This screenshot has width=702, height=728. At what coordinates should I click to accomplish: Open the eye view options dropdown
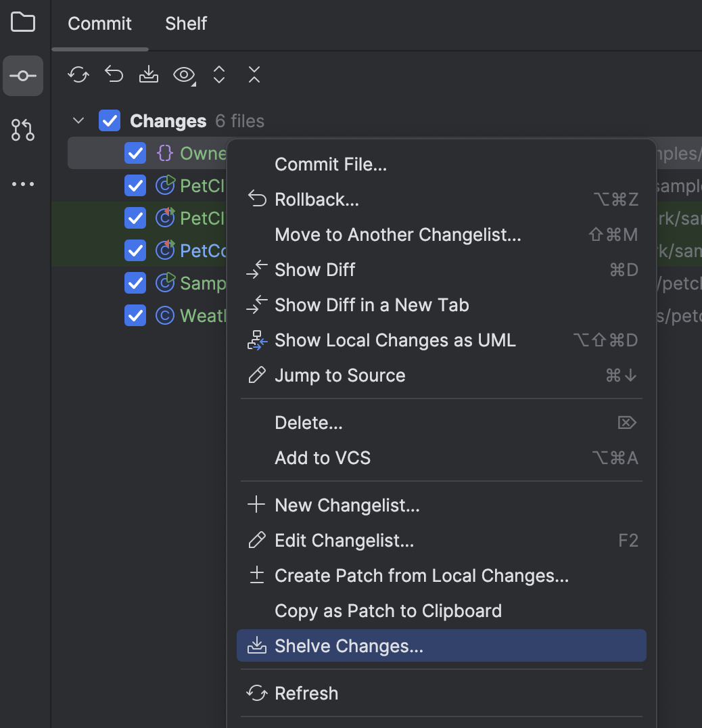(x=183, y=75)
